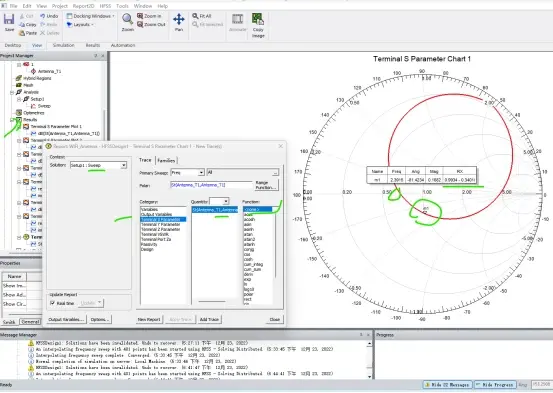Viewport: 553px width, 393px height.
Task: Select Terminal Z Parameter in Category list
Action: [160, 229]
